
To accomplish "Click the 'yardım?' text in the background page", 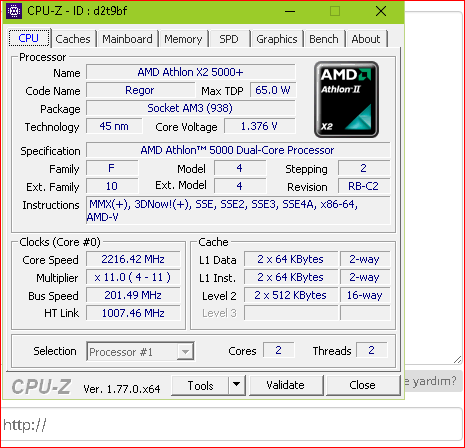I will 434,381.
